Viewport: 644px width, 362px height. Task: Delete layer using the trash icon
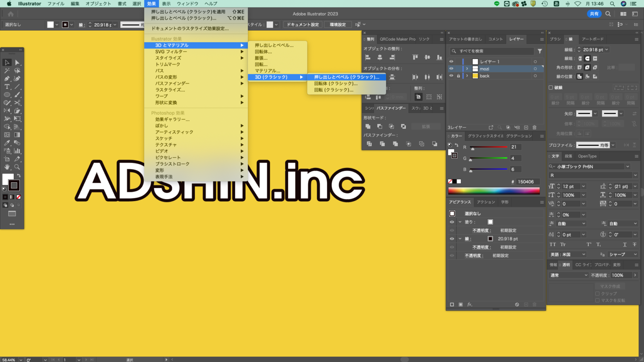pos(535,127)
